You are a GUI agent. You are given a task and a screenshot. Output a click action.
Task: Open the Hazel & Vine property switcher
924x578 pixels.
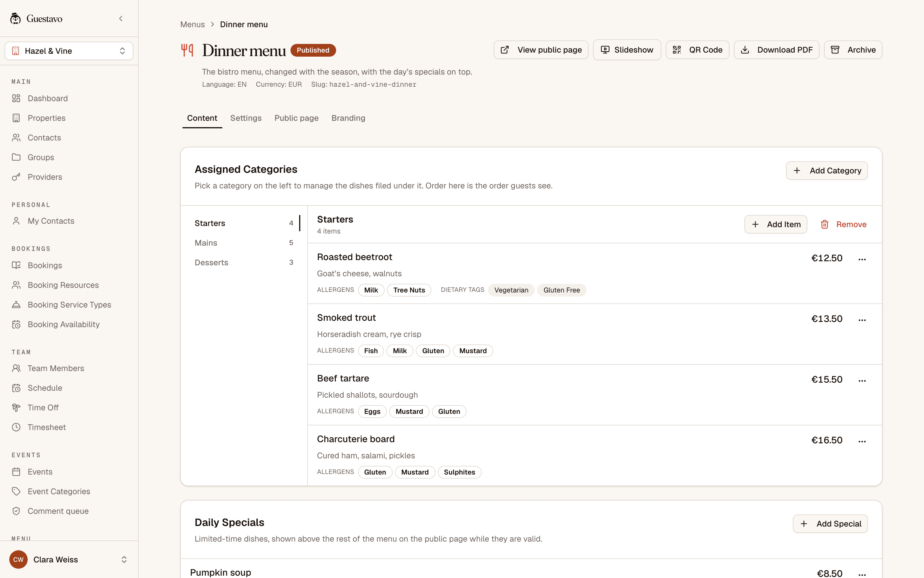(x=69, y=51)
